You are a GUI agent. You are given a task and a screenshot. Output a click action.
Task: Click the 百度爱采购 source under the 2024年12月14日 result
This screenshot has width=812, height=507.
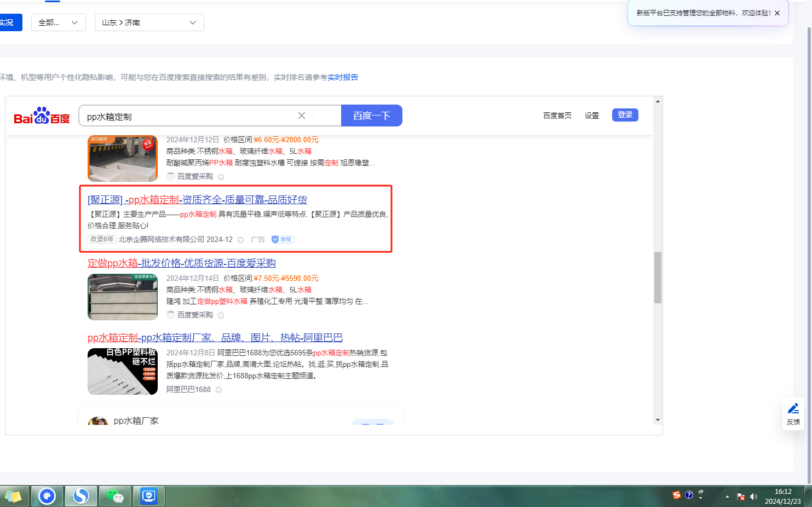(x=195, y=315)
